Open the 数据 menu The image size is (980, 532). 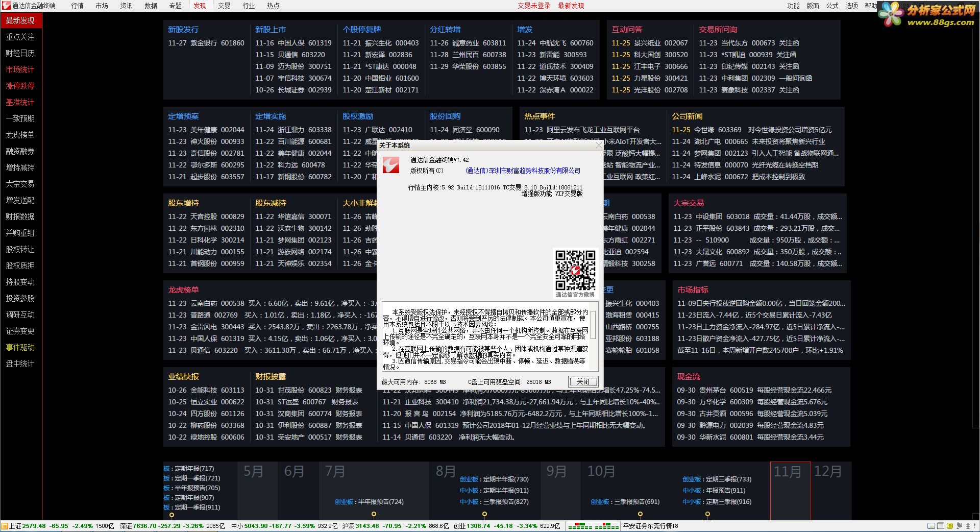click(x=151, y=6)
